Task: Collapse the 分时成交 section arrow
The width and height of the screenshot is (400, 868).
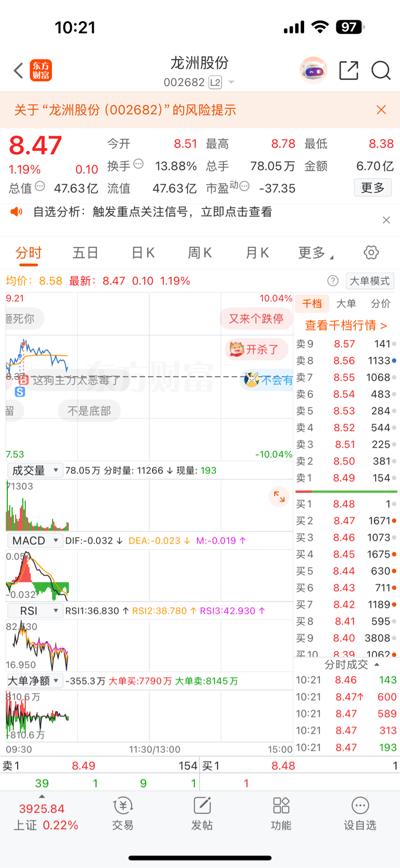Action: pyautogui.click(x=377, y=665)
